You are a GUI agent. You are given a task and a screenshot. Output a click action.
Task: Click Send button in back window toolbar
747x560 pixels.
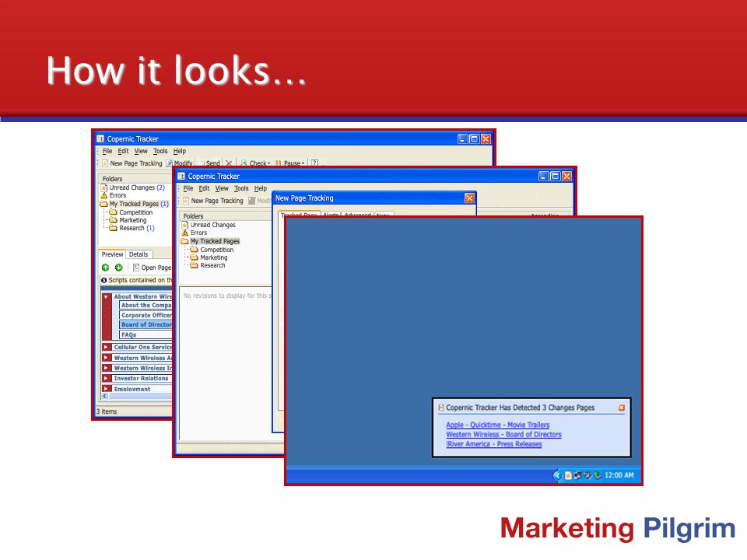pos(209,163)
